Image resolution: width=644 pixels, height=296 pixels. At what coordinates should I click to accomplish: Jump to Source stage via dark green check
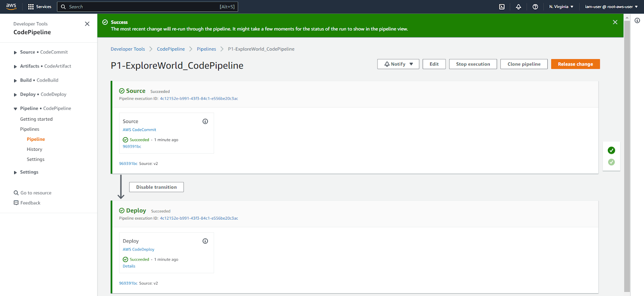pos(611,150)
